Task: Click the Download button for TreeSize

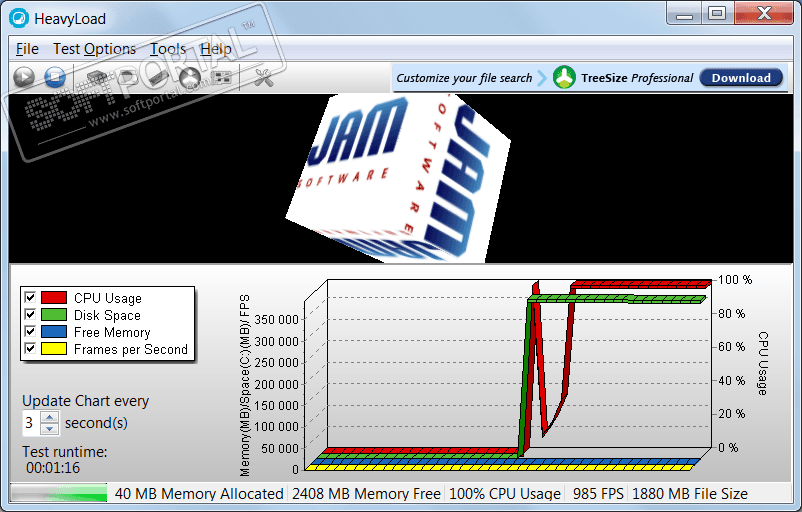Action: coord(741,78)
